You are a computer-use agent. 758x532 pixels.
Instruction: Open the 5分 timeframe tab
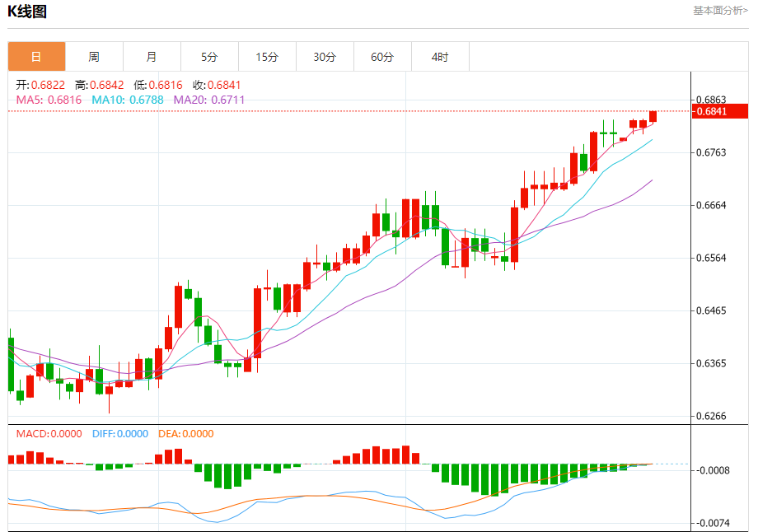point(209,57)
